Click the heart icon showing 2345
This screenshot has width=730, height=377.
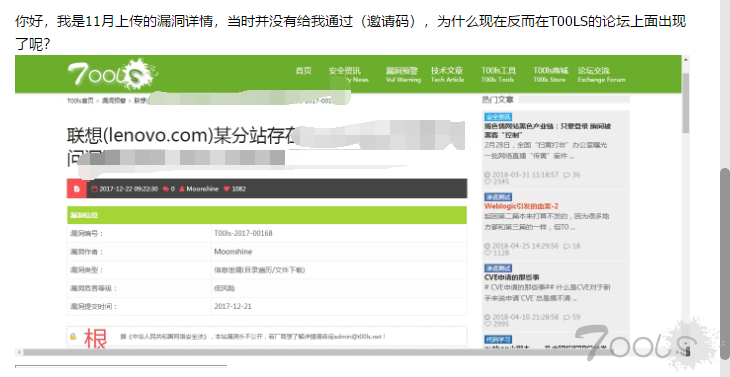[x=487, y=182]
